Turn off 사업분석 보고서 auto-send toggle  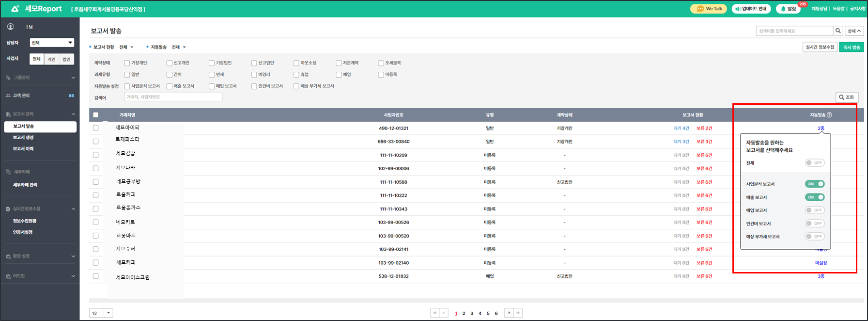point(814,184)
